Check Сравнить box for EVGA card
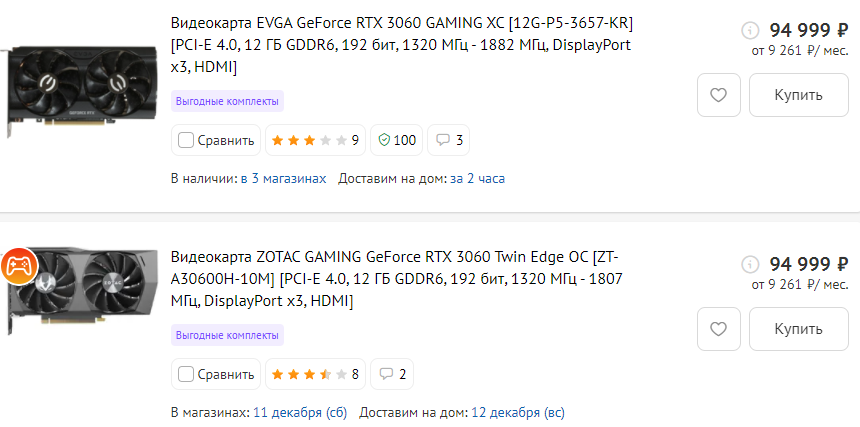The width and height of the screenshot is (860, 427). click(186, 140)
